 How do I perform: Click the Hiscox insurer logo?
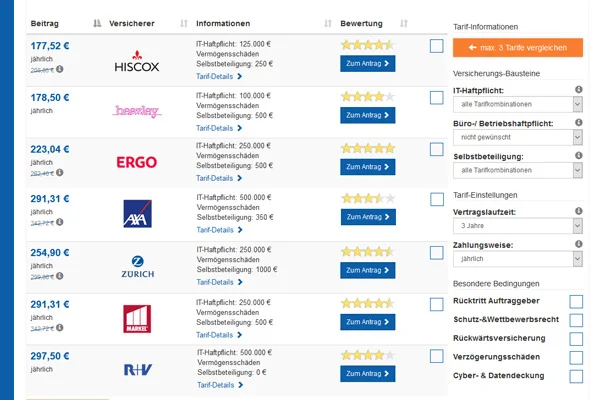coord(137,62)
